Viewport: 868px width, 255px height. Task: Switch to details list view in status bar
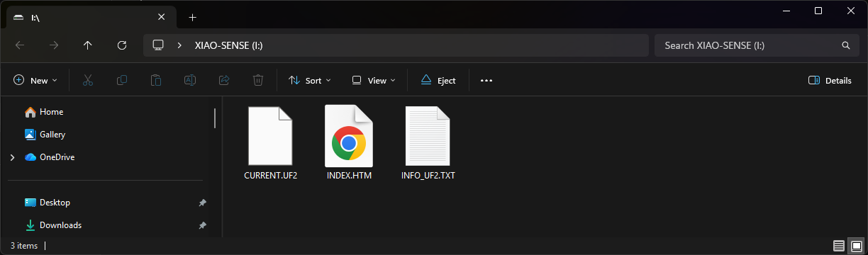[x=839, y=246]
